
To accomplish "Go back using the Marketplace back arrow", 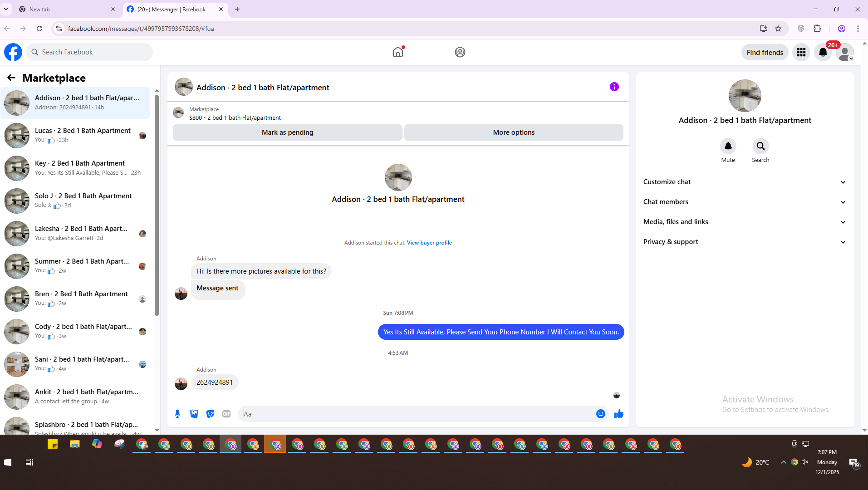I will click(11, 78).
